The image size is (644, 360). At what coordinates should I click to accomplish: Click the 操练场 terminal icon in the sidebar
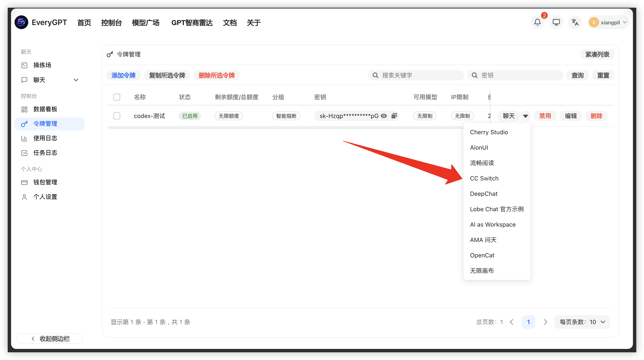[24, 65]
